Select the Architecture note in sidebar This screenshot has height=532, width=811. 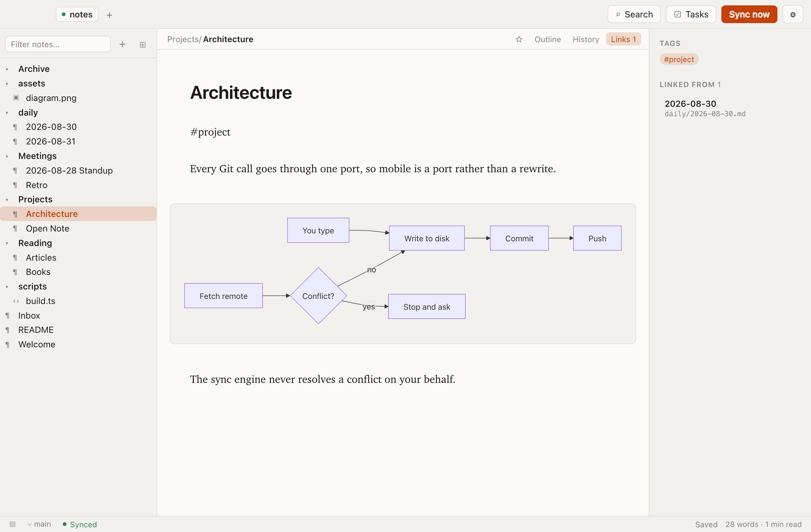(78, 214)
